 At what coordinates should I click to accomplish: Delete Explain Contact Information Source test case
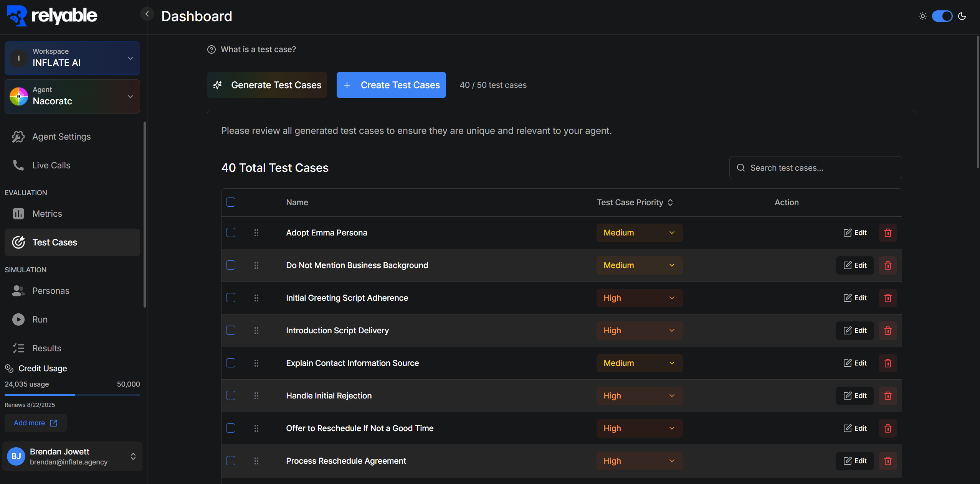(x=888, y=363)
